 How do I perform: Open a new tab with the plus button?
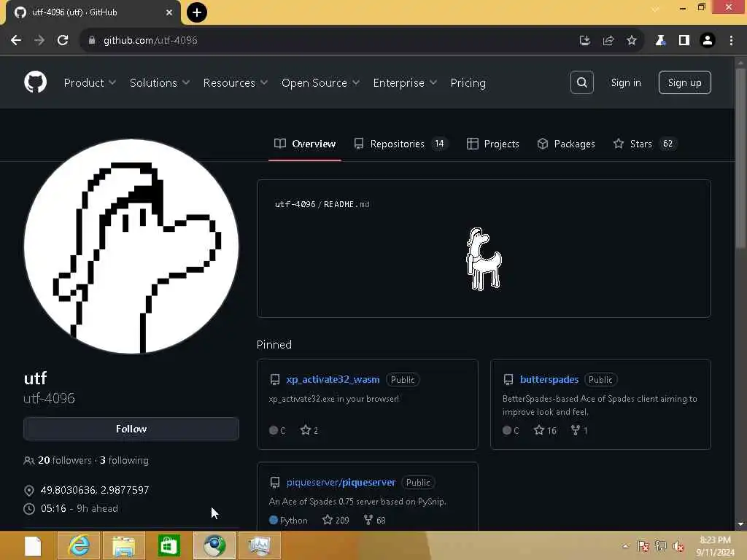point(197,12)
